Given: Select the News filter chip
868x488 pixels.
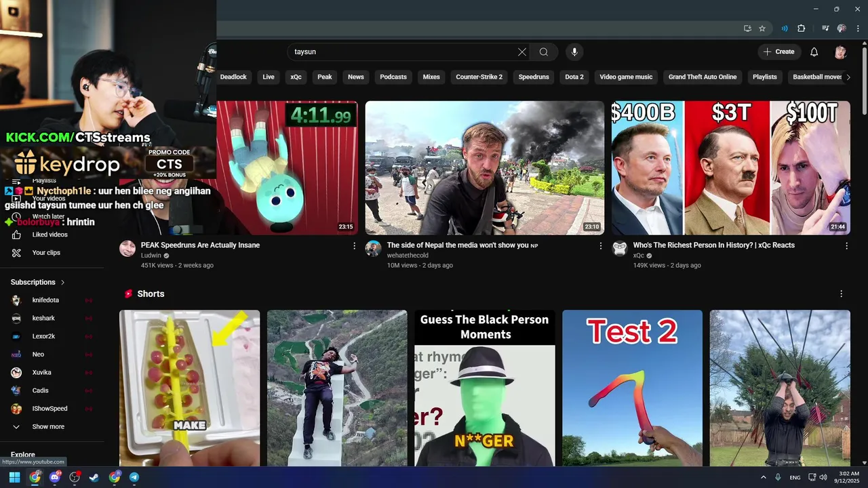Looking at the screenshot, I should pos(356,77).
